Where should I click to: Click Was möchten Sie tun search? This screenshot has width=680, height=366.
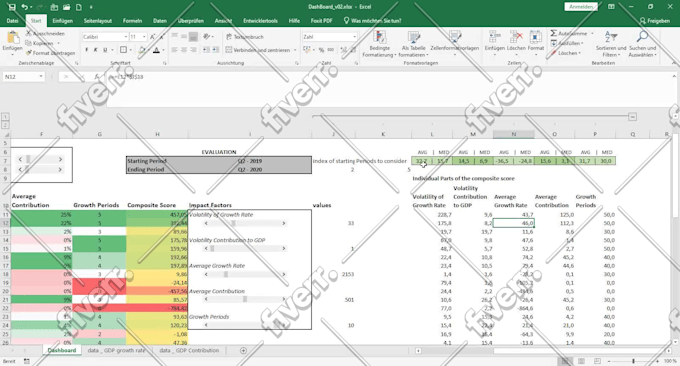point(373,20)
